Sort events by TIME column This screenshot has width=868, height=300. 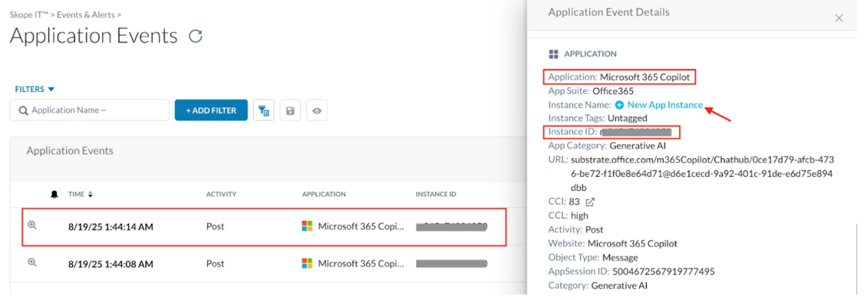pyautogui.click(x=80, y=194)
